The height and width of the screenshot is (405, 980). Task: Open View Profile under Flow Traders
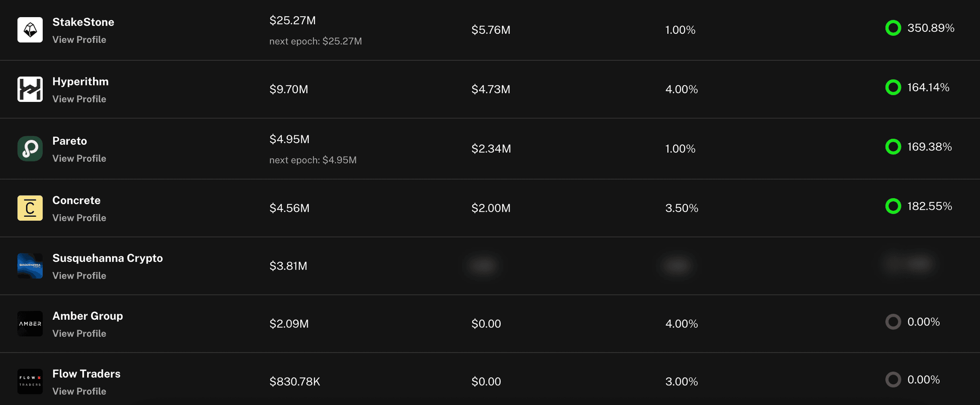(x=79, y=391)
